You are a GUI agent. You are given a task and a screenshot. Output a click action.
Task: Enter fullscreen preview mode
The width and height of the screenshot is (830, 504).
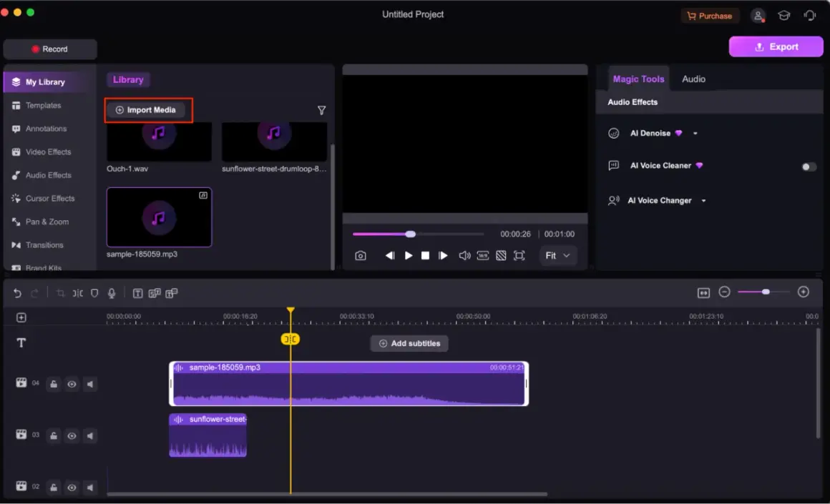(519, 255)
